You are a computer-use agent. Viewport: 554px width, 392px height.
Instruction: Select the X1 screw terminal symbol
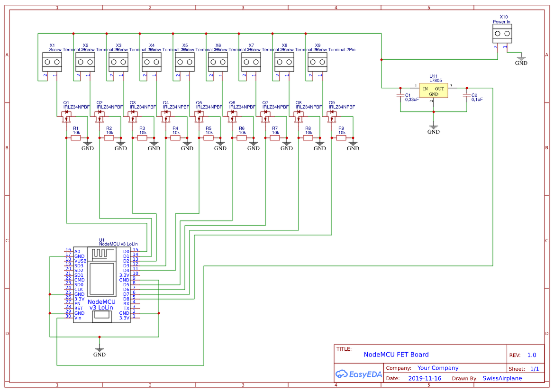(x=52, y=62)
